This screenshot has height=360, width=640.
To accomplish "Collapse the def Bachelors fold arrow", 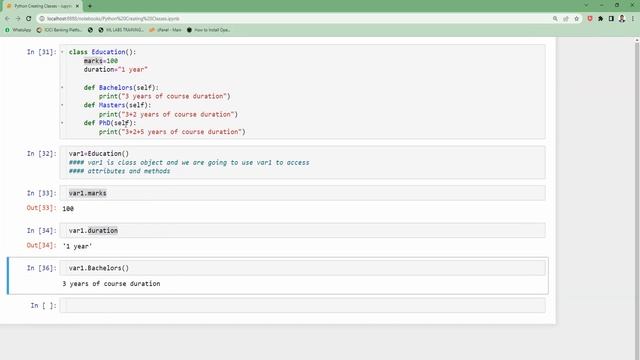I will tap(62, 87).
